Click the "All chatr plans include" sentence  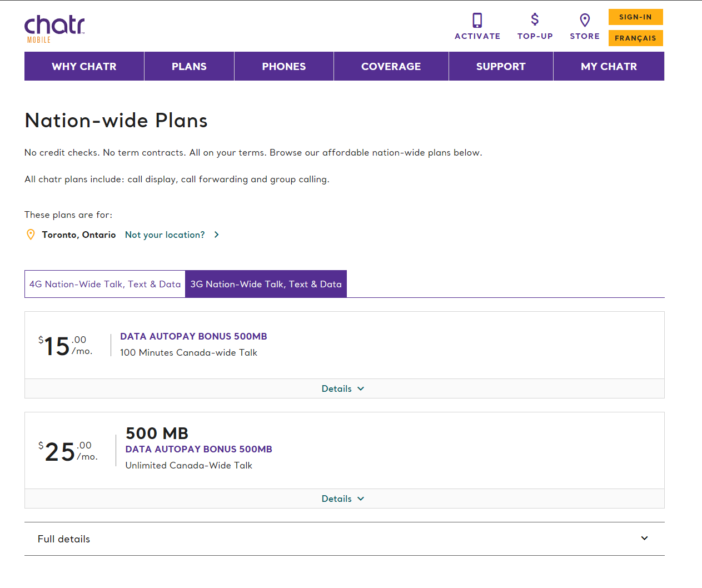point(177,179)
